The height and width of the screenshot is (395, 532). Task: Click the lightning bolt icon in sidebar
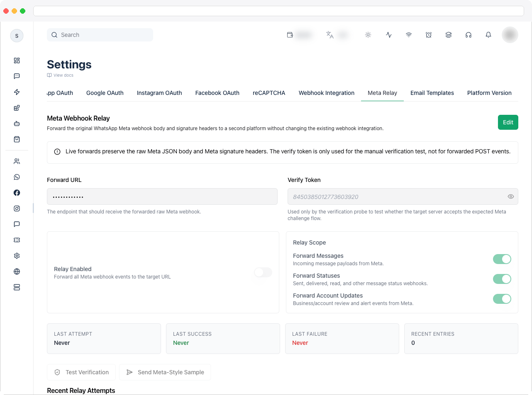pos(17,92)
